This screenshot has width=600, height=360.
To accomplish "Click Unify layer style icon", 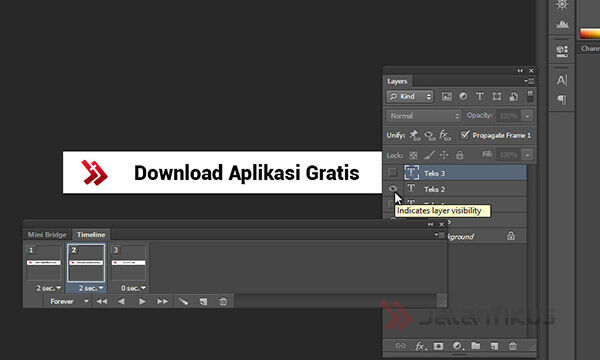I will (445, 135).
